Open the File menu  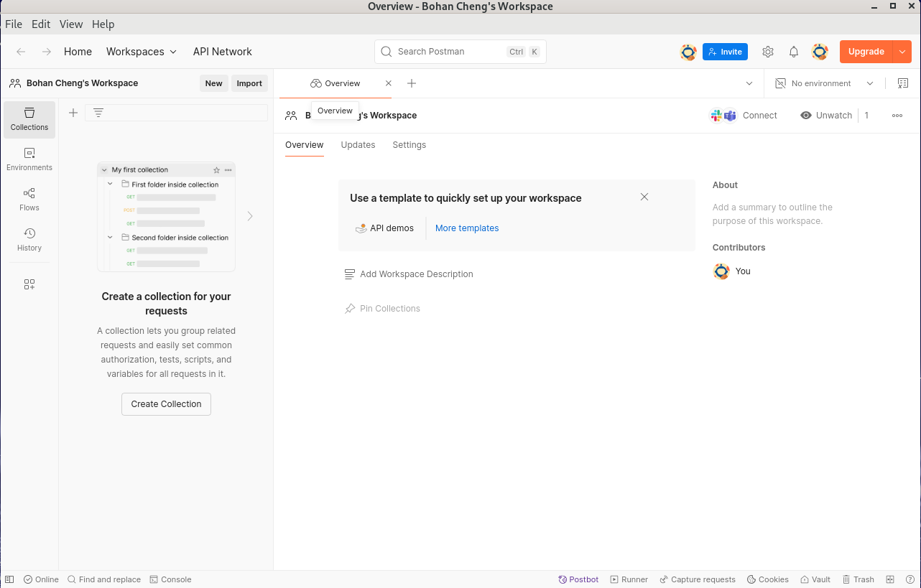click(14, 24)
